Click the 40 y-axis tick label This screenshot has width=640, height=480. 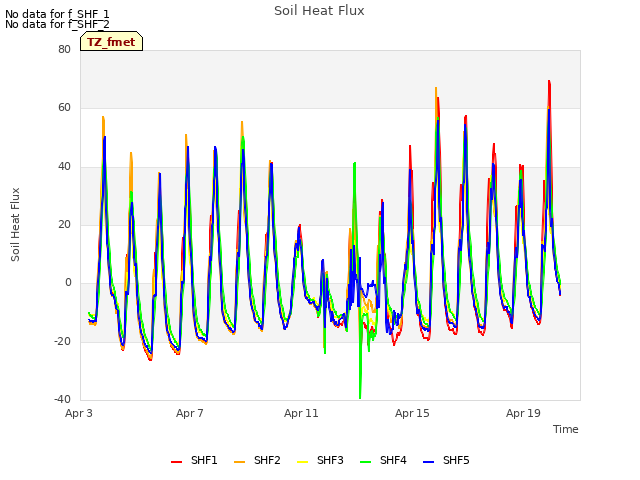[64, 166]
